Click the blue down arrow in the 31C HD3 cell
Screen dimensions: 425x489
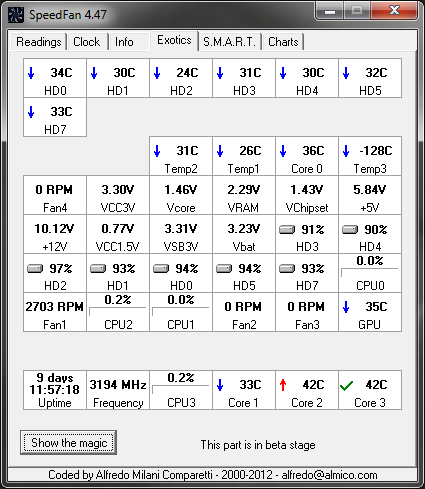click(x=220, y=73)
